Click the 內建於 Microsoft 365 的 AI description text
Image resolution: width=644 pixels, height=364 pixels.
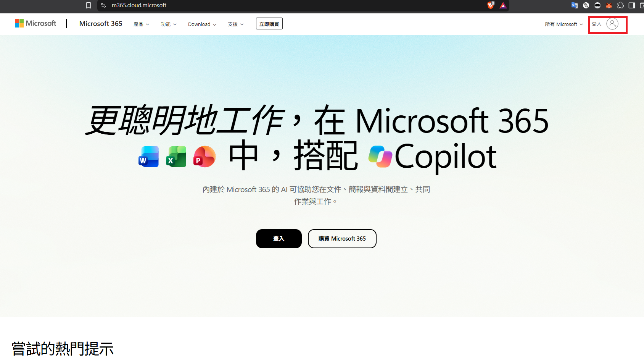point(316,195)
